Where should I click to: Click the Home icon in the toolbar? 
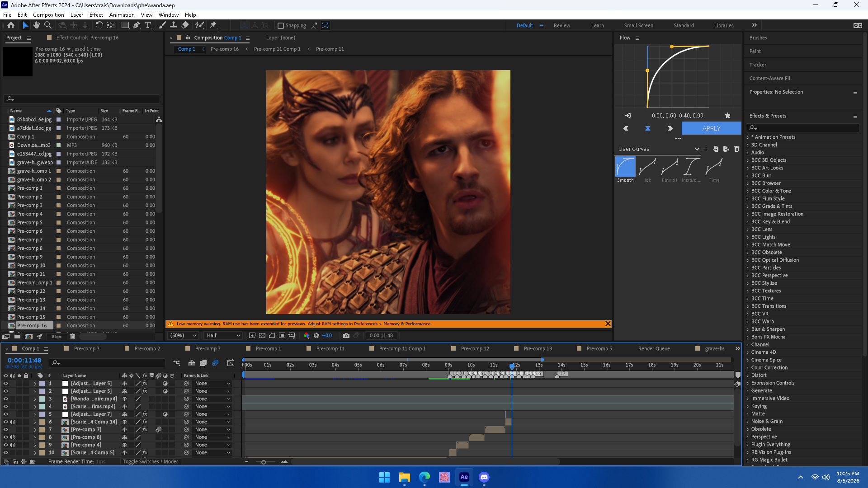(11, 25)
